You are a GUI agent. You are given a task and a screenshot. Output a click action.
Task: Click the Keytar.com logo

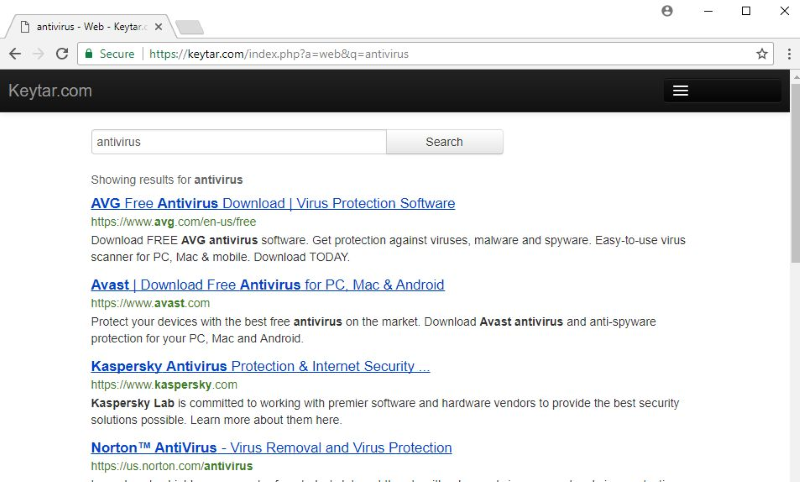pos(50,91)
